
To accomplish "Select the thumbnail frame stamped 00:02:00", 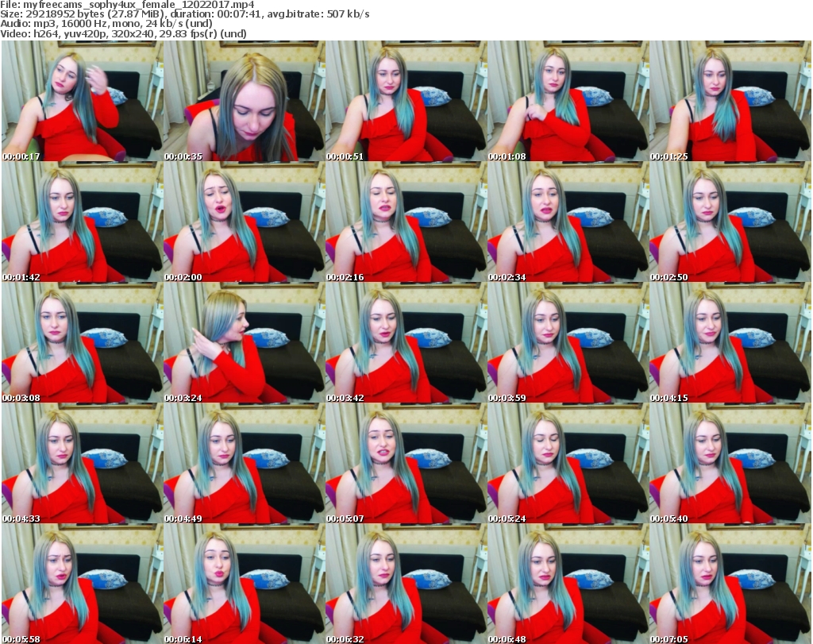I will tap(245, 222).
